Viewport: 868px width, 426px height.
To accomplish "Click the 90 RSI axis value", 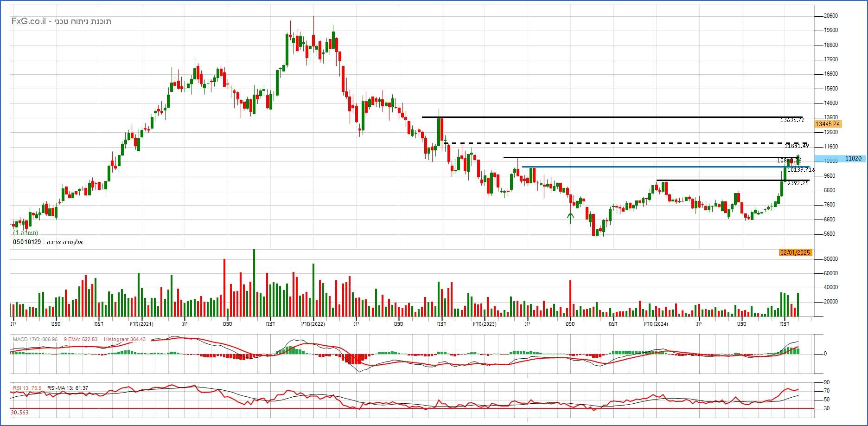I will point(826,382).
